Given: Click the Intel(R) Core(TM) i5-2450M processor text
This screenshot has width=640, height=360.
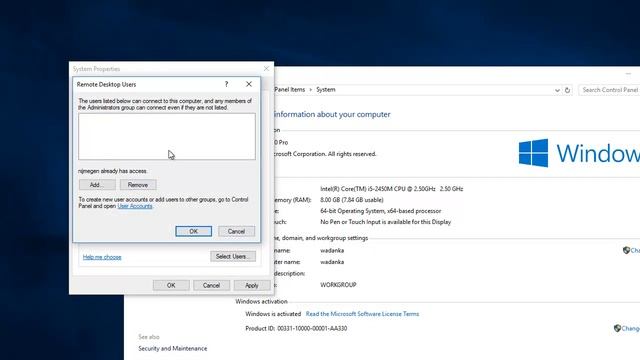Looking at the screenshot, I should coord(392,189).
